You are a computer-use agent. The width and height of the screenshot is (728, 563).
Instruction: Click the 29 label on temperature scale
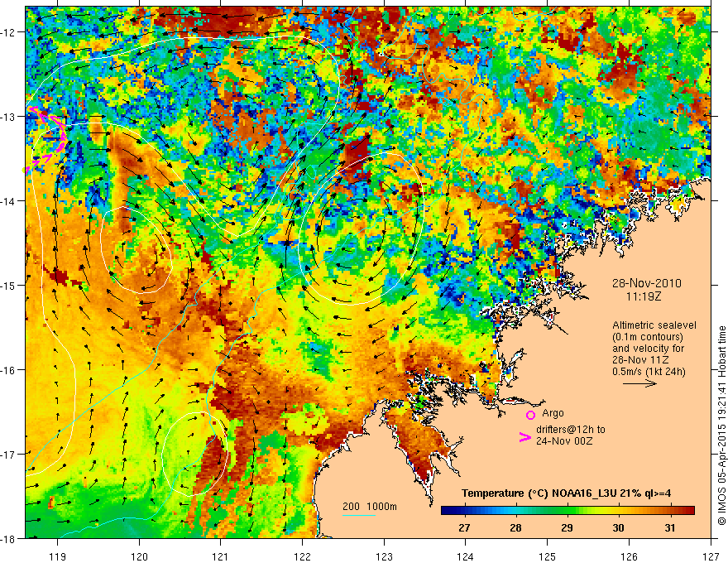567,527
